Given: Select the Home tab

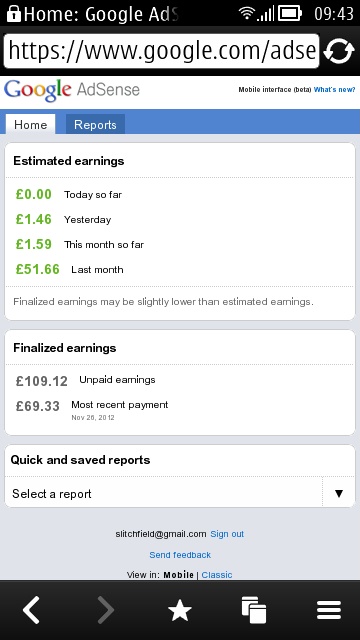Looking at the screenshot, I should (30, 124).
